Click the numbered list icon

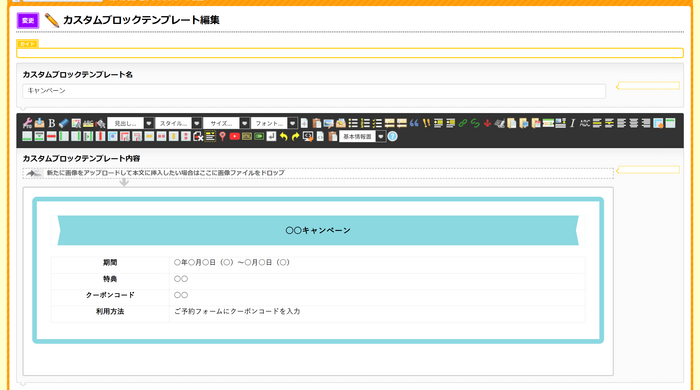point(366,123)
